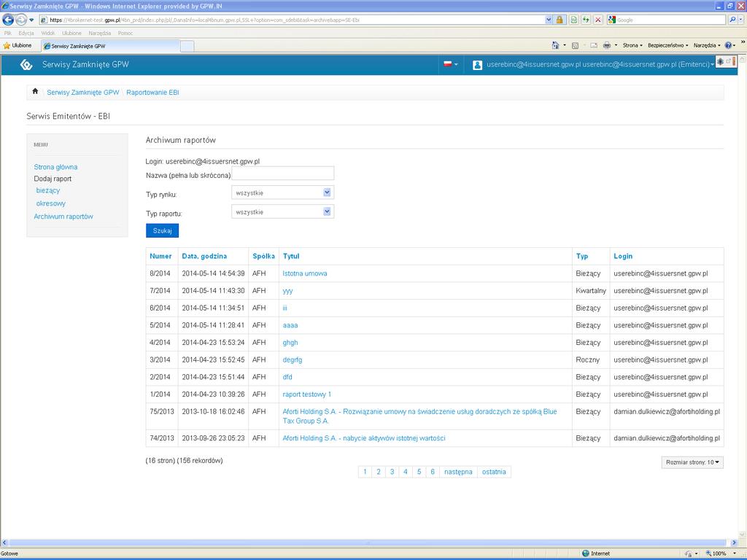Open the Strona główna sidebar link

coord(55,167)
